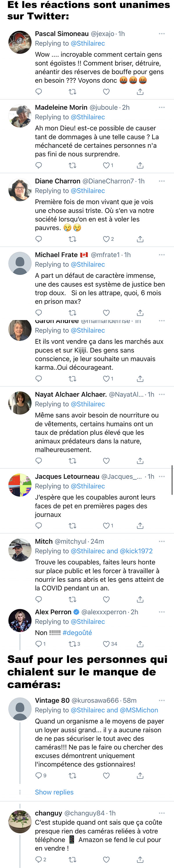The width and height of the screenshot is (174, 868).
Task: Click Show replies under Vintage 80's tweet
Action: tap(54, 792)
